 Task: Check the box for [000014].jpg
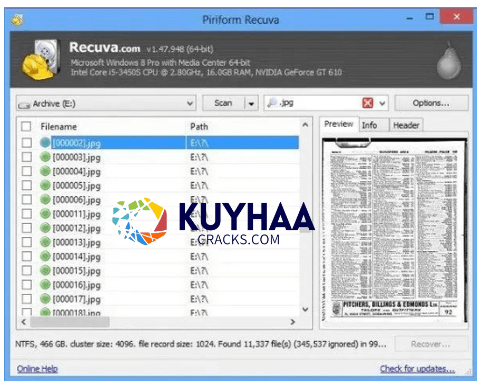(x=27, y=256)
